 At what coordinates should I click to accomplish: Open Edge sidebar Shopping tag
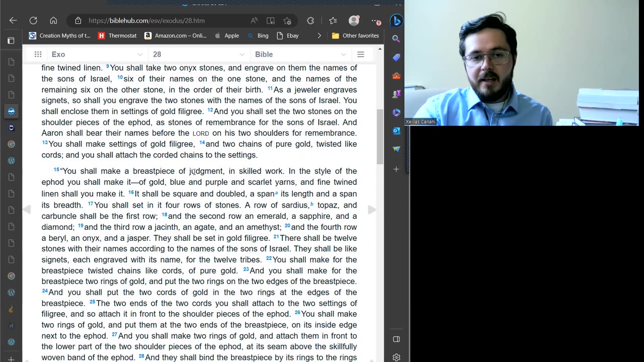click(396, 57)
